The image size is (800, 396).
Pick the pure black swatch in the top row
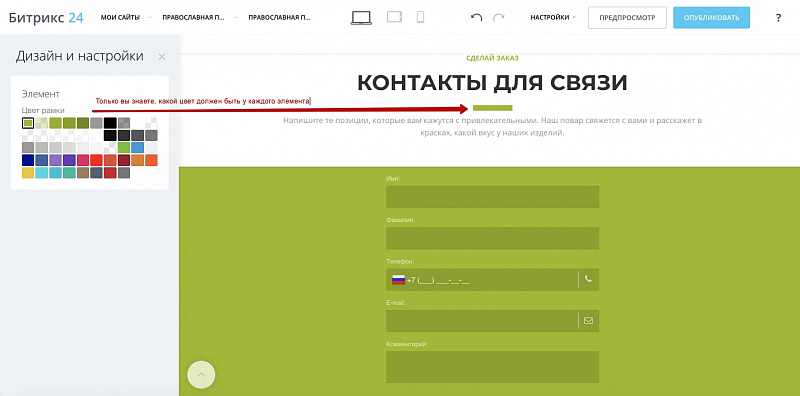click(110, 123)
